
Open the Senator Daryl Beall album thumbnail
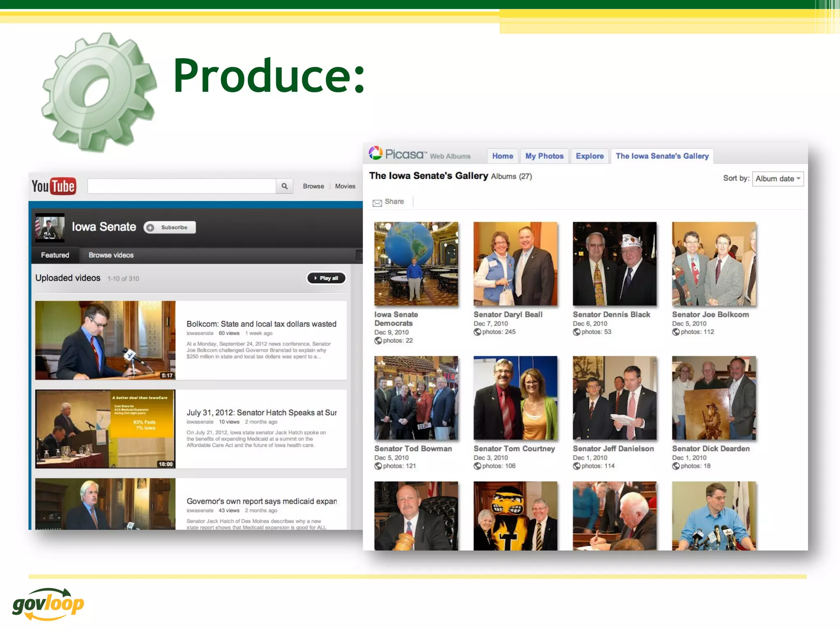[516, 264]
